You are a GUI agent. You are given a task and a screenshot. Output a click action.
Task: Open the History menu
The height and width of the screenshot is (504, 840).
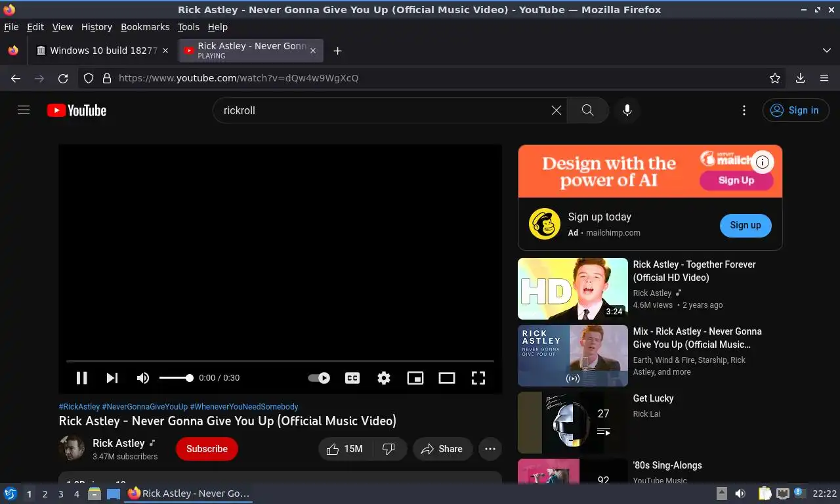click(x=96, y=27)
